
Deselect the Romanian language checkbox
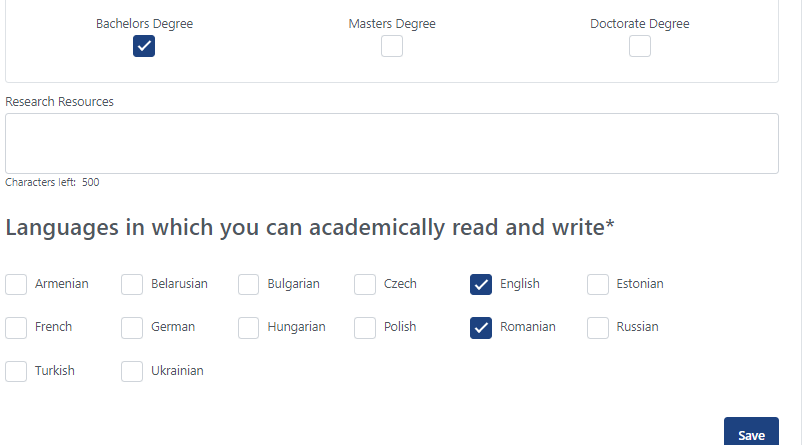(481, 328)
